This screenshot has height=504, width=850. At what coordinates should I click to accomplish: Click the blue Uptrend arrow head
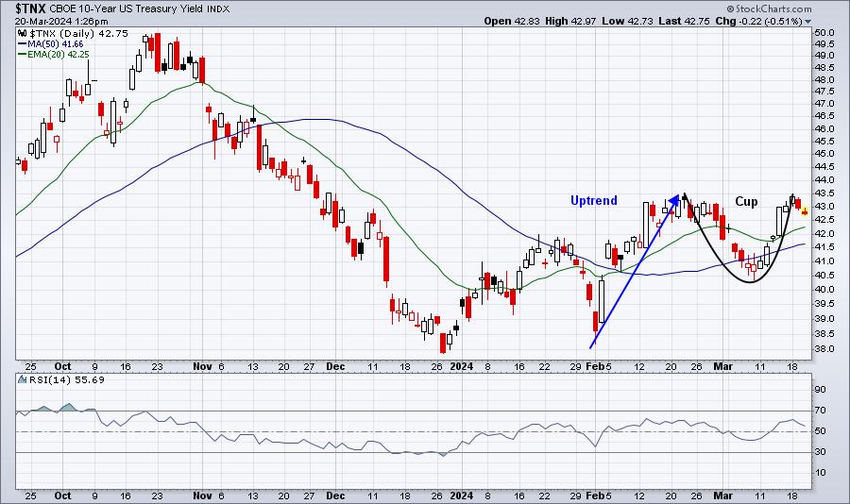[673, 199]
